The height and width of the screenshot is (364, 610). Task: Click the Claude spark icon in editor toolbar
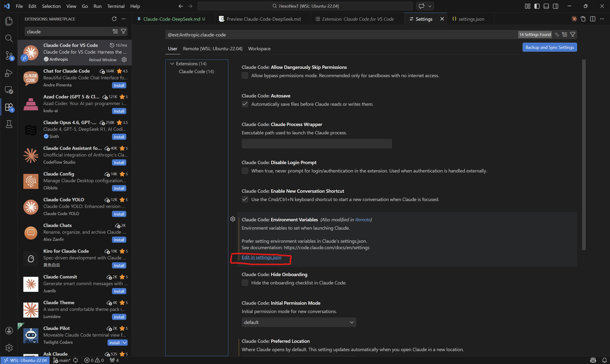[x=574, y=19]
